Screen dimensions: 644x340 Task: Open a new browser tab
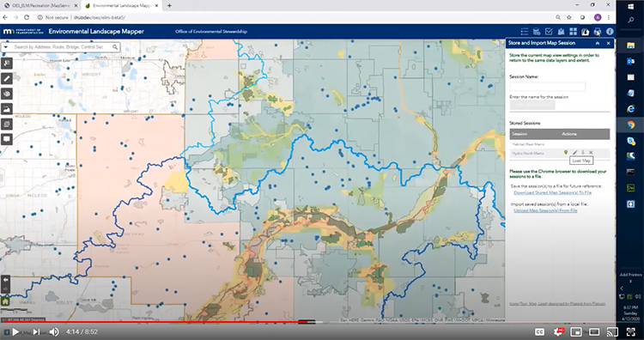(169, 6)
